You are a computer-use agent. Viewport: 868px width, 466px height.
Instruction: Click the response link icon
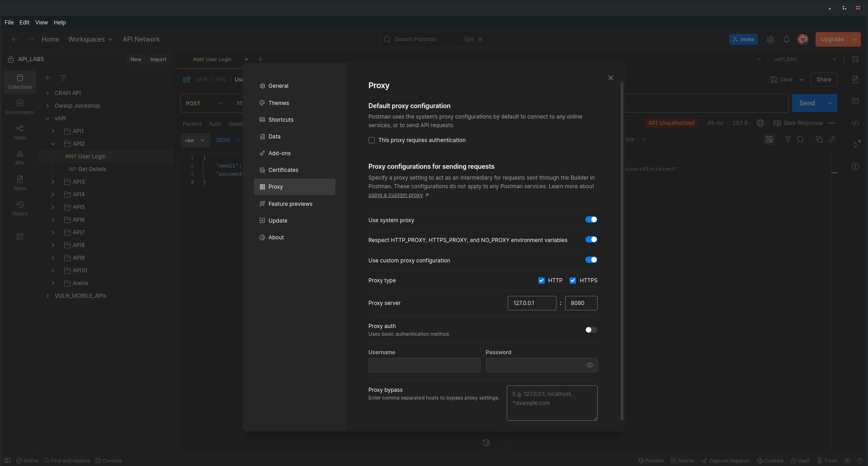click(832, 139)
